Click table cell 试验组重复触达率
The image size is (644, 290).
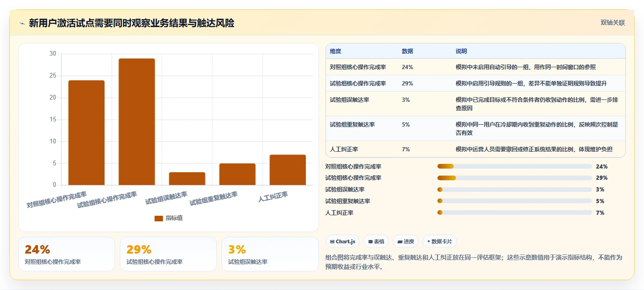(x=352, y=125)
